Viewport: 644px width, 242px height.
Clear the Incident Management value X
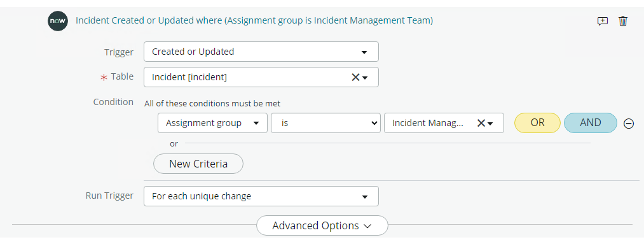pyautogui.click(x=481, y=123)
